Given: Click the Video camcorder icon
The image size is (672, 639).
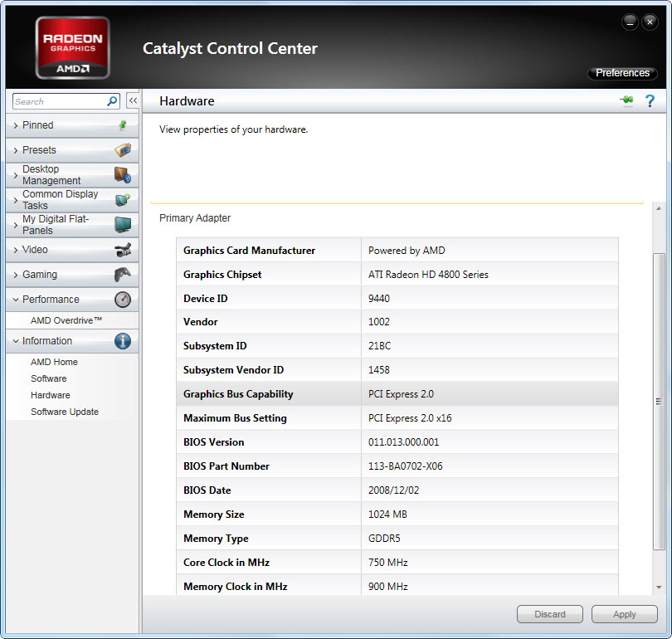Looking at the screenshot, I should [x=122, y=250].
